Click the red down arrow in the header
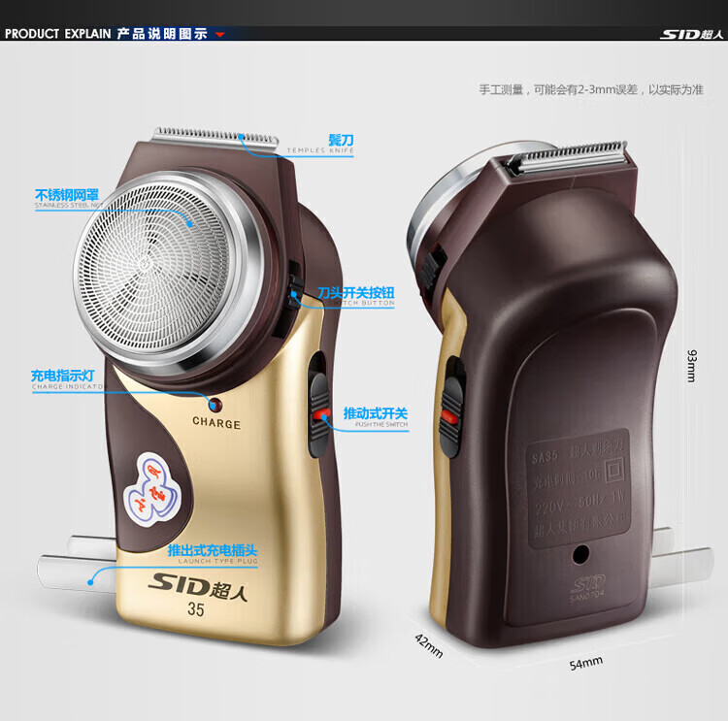The height and width of the screenshot is (721, 728). pyautogui.click(x=219, y=34)
